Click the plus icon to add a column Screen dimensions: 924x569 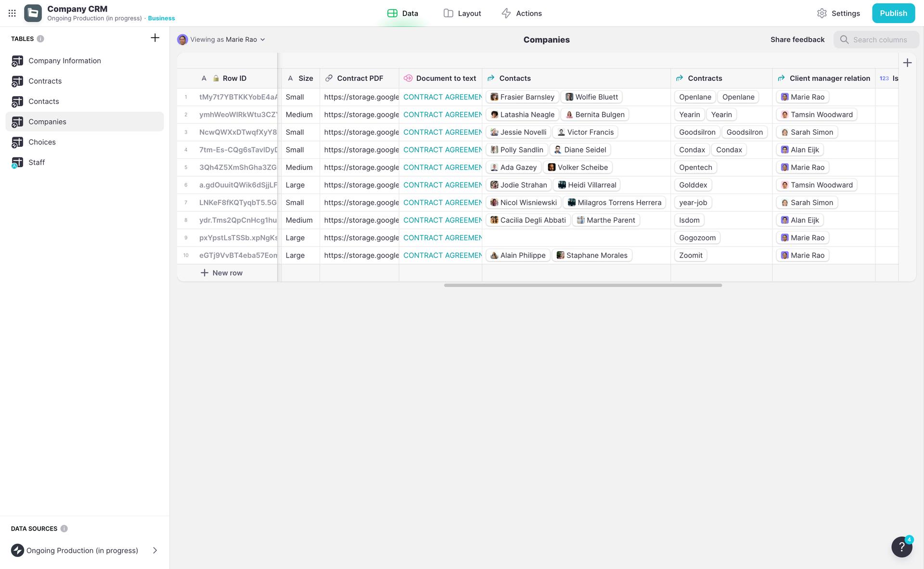click(x=908, y=63)
